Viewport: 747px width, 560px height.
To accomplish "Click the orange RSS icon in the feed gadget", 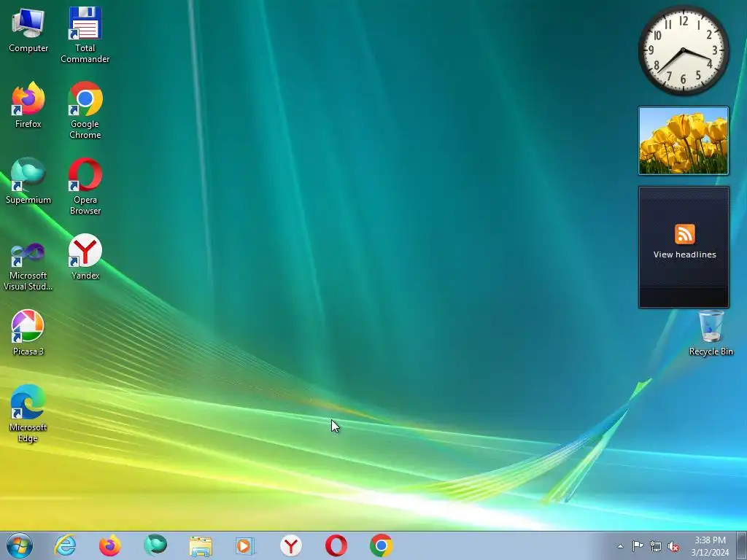I will coord(684,234).
